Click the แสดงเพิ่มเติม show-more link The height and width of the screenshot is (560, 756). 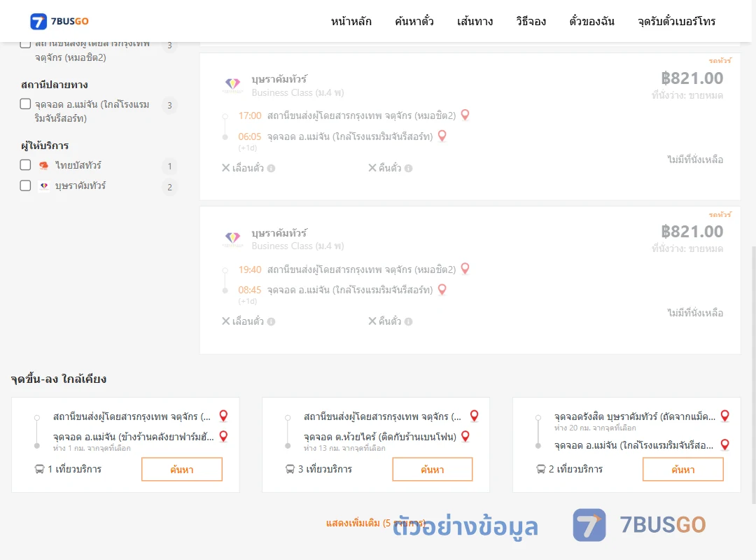pyautogui.click(x=375, y=523)
